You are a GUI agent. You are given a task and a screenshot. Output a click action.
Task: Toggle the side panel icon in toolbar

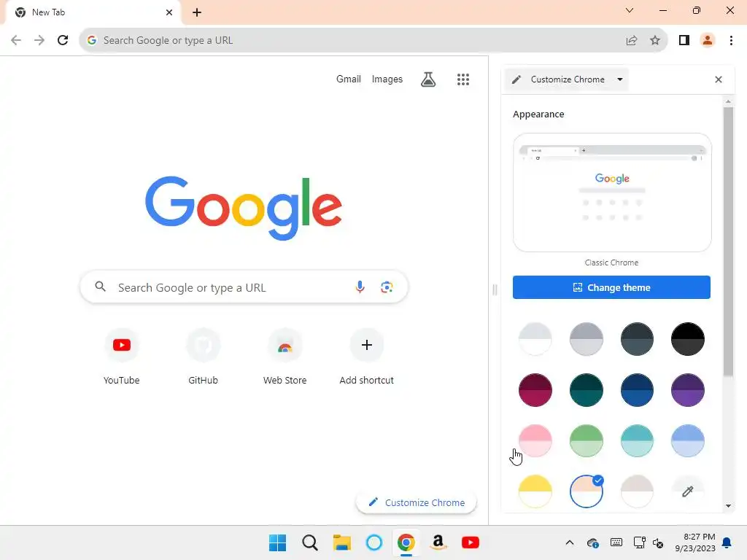[x=684, y=41]
